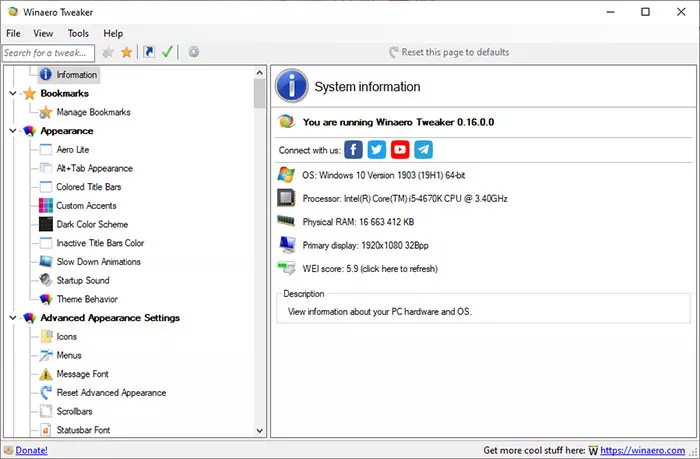Click the Winaero Tweaker 0.16.0.0 version text
The width and height of the screenshot is (700, 459).
click(x=398, y=122)
